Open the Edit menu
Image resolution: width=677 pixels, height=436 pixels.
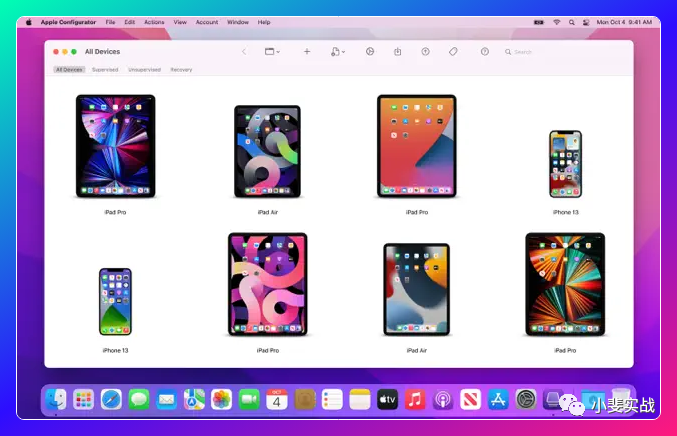tap(130, 22)
